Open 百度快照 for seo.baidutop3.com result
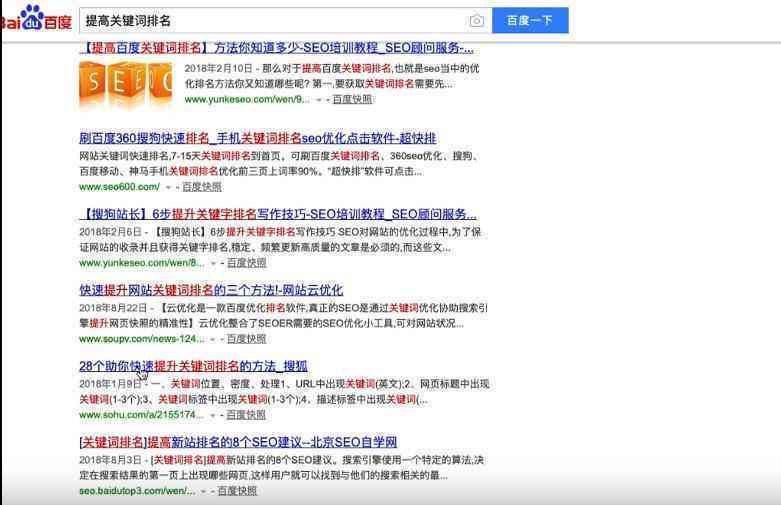The height and width of the screenshot is (505, 781). (x=237, y=491)
